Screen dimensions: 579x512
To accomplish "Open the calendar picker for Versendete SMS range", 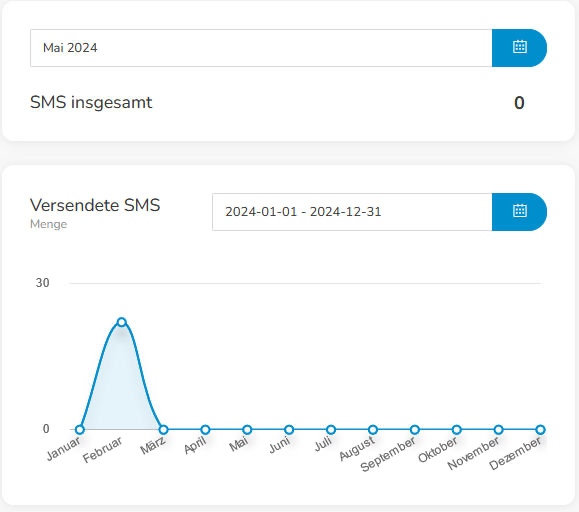I will tap(519, 212).
